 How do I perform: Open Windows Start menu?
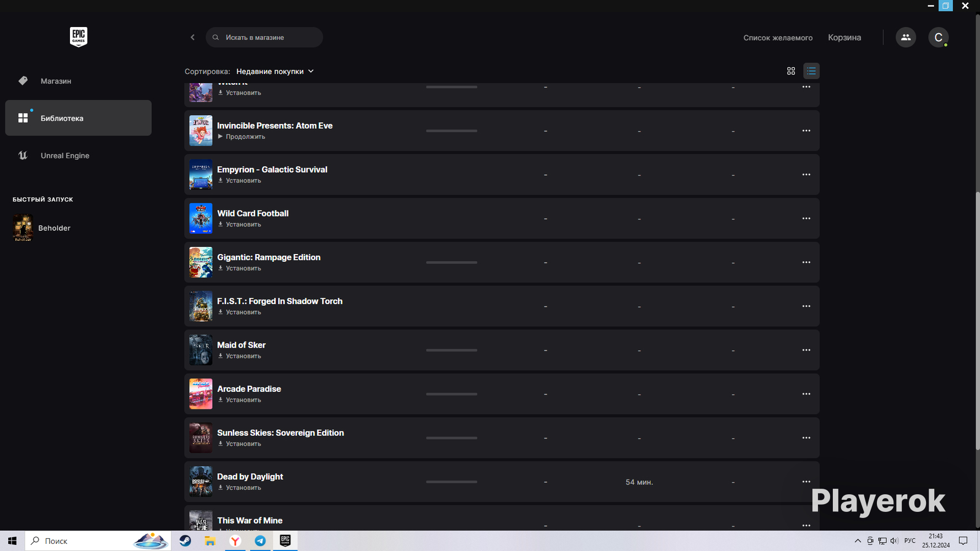[x=12, y=541]
